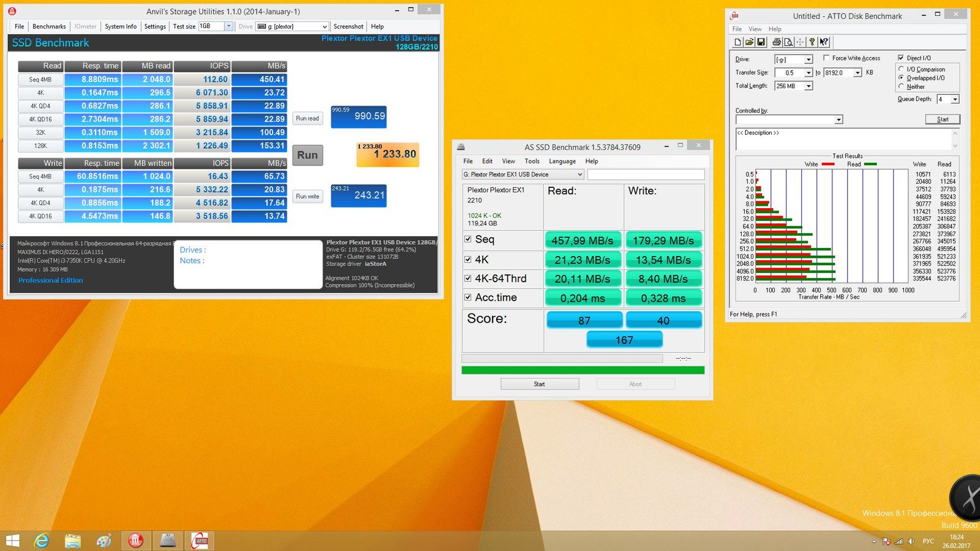The height and width of the screenshot is (551, 980).
Task: Switch to Anvil's Storage Utilities taskbar icon
Action: [136, 541]
